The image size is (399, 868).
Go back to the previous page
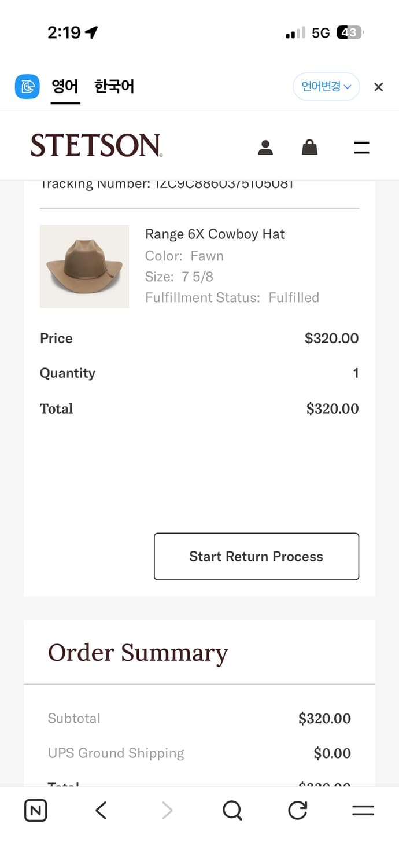(x=101, y=811)
